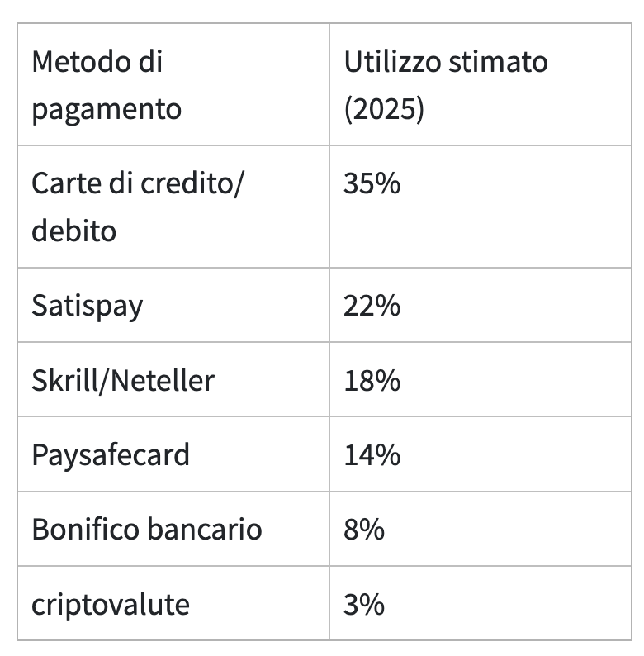Viewport: 644px width, 656px height.
Task: Select the Skrill/Neteller cell
Action: [x=173, y=379]
